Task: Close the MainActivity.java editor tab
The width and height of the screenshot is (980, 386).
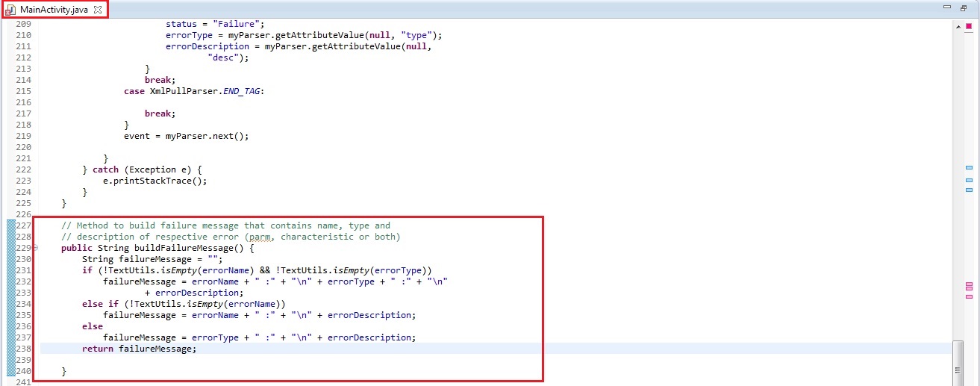Action: tap(98, 9)
